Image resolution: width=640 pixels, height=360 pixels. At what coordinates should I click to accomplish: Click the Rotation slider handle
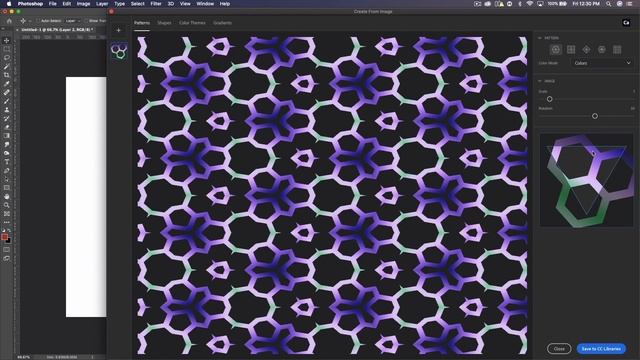[x=595, y=116]
